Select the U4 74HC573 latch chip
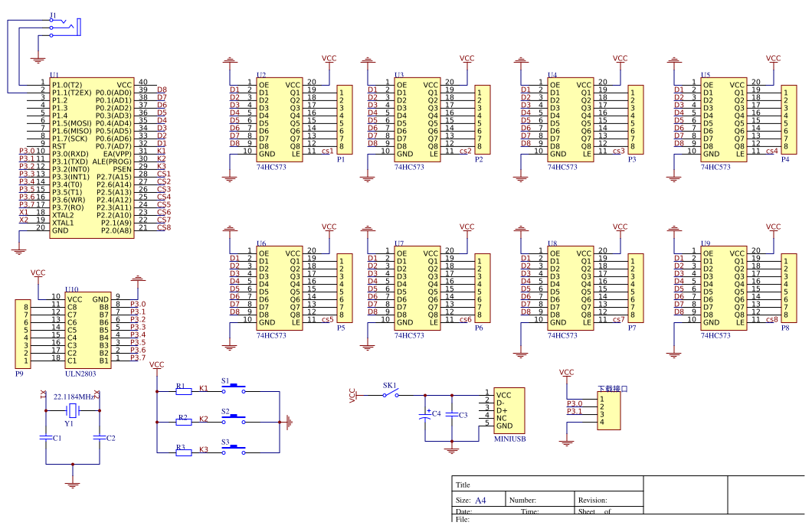This screenshot has height=532, width=812. point(571,119)
